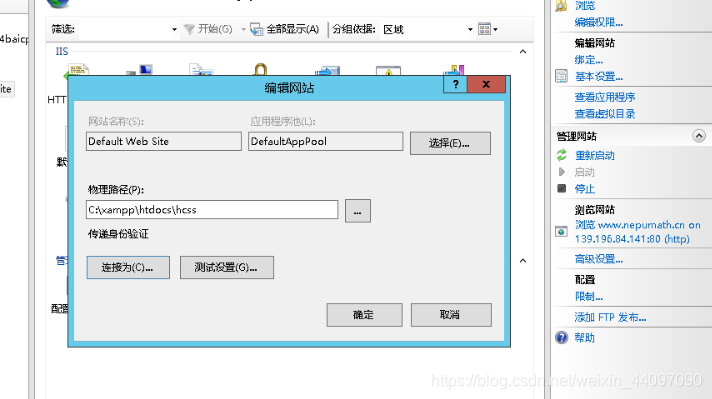Screen dimensions: 712x399
Task: Click the Test Settings (测试设置) button
Action: click(227, 267)
